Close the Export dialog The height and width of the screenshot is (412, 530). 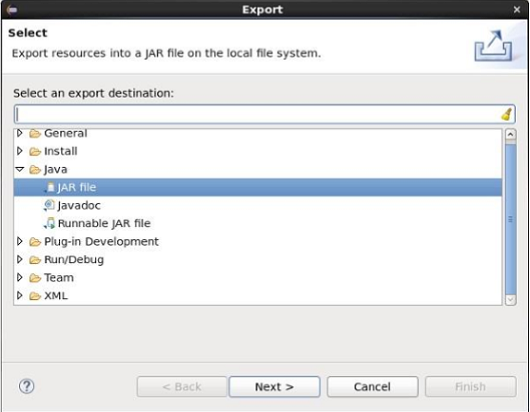coord(517,10)
